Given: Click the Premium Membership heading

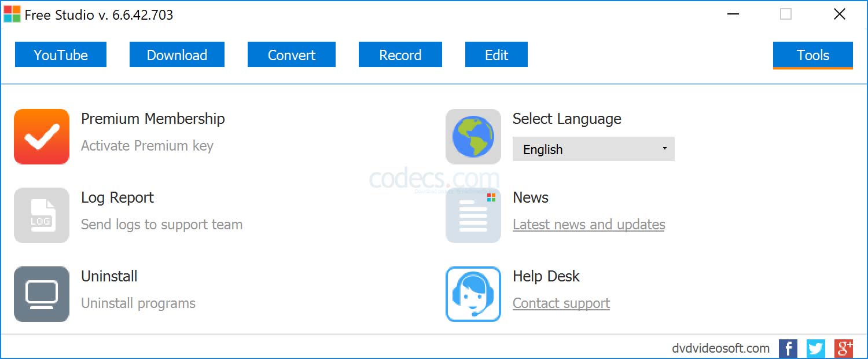Looking at the screenshot, I should (x=153, y=119).
